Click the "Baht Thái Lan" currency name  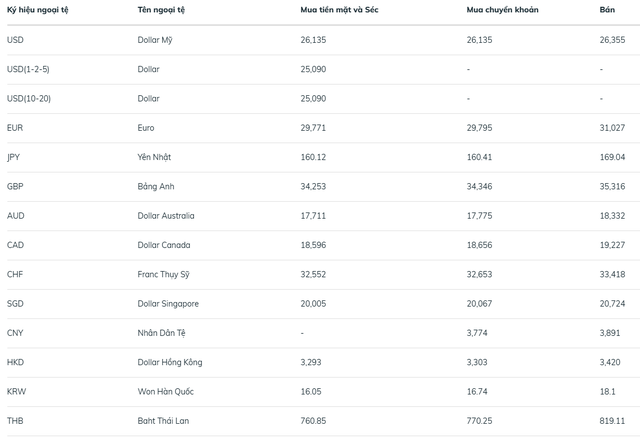[163, 421]
